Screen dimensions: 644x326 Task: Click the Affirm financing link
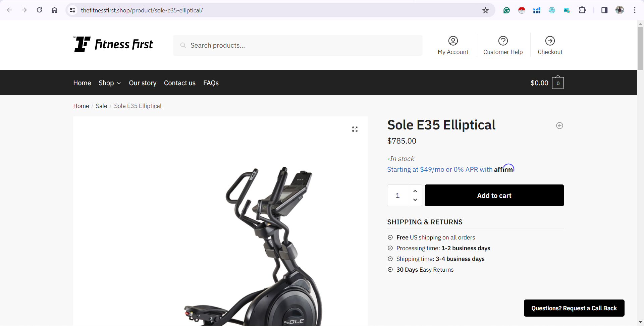[x=451, y=169]
